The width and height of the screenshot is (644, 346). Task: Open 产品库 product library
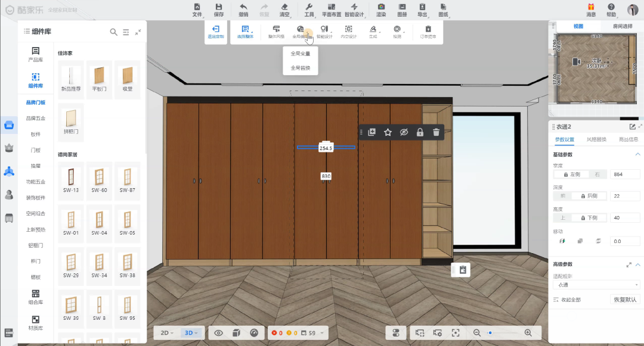point(35,54)
